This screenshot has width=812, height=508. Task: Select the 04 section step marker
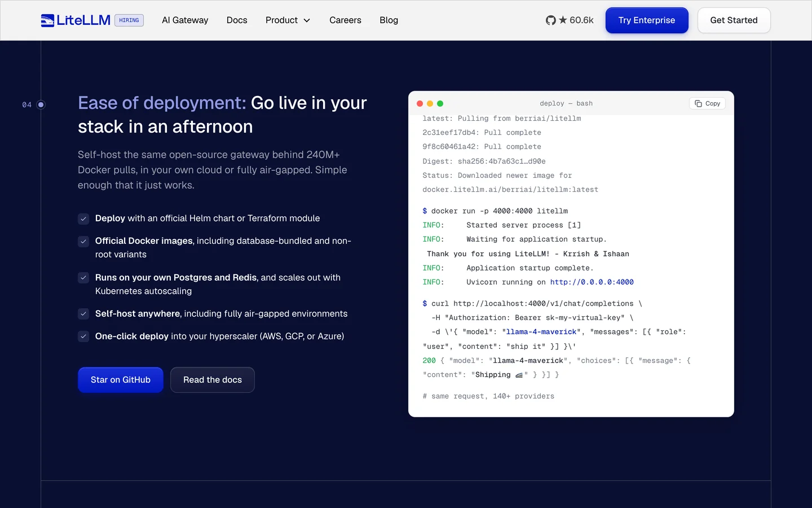tap(41, 104)
